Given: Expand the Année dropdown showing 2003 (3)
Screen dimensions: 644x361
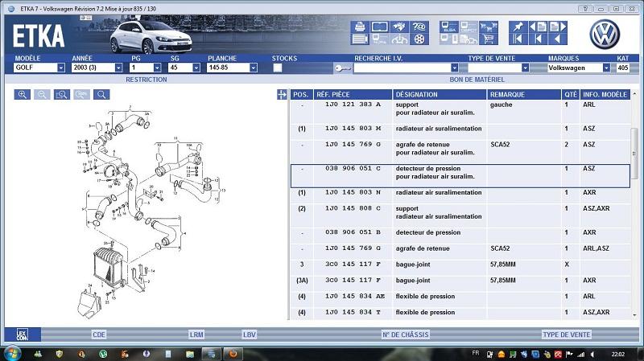Looking at the screenshot, I should point(118,68).
